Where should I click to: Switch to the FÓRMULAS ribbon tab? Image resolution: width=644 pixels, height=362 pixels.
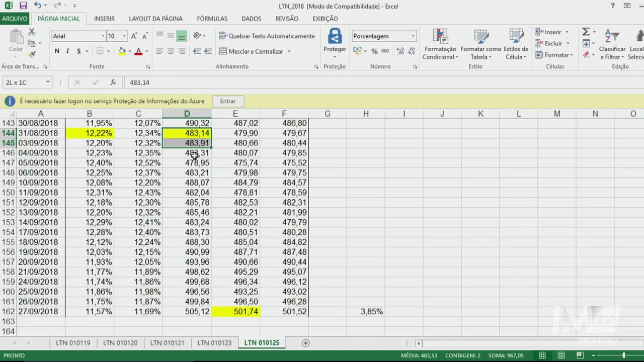(212, 19)
